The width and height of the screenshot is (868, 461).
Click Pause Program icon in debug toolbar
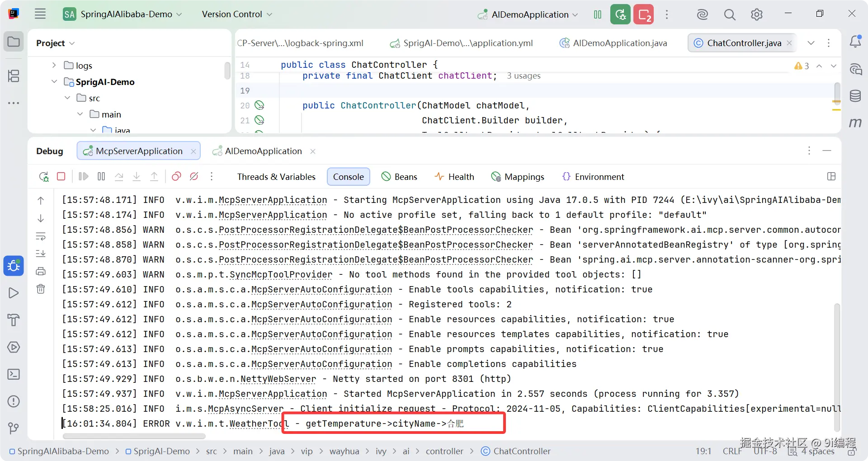101,176
